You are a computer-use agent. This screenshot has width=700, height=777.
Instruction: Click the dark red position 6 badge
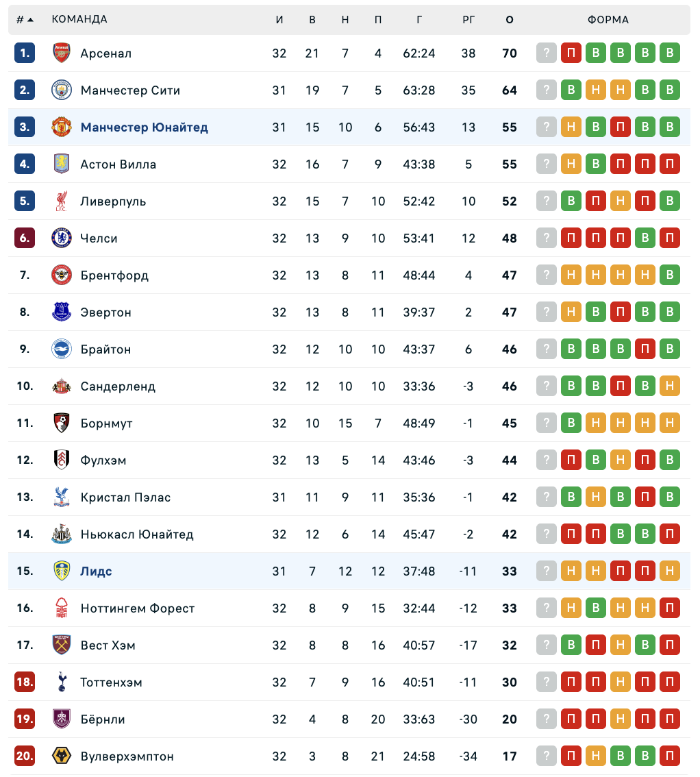tap(25, 238)
